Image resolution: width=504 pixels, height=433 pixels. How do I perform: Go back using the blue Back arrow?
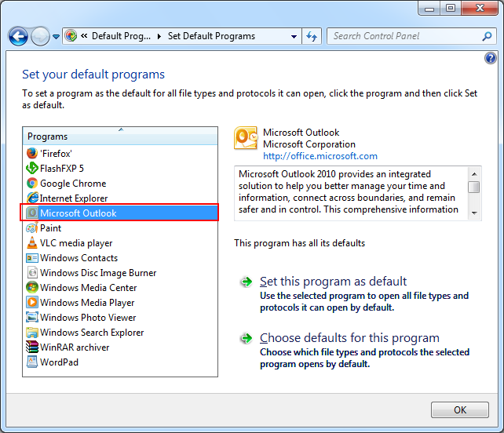coord(18,36)
